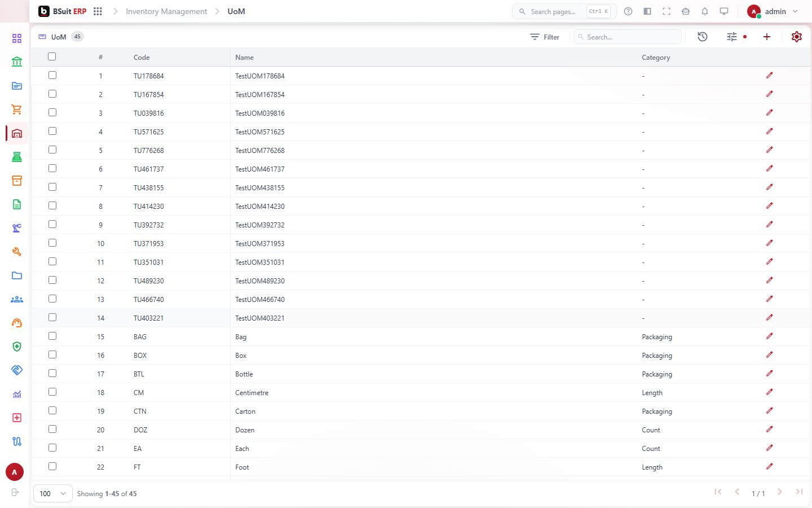Open the dashboard icon in sidebar

tap(17, 38)
